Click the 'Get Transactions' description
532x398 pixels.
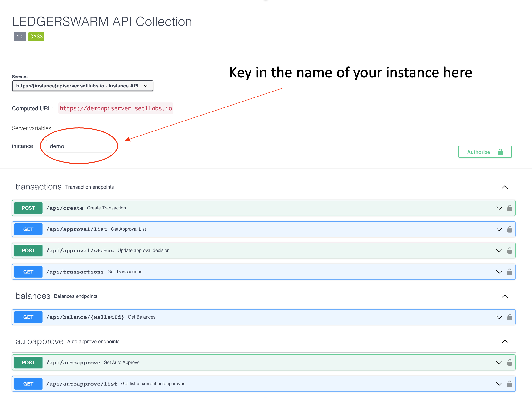[x=125, y=272]
